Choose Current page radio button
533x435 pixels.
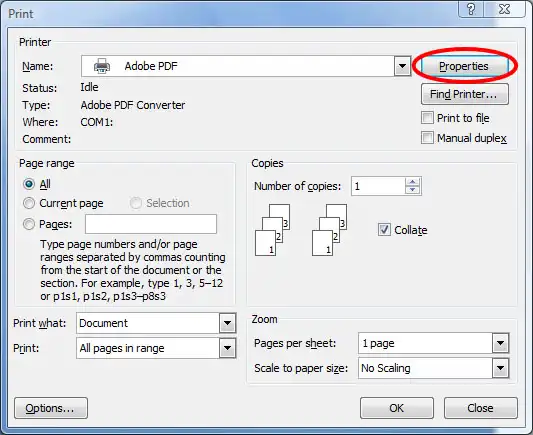tap(29, 203)
